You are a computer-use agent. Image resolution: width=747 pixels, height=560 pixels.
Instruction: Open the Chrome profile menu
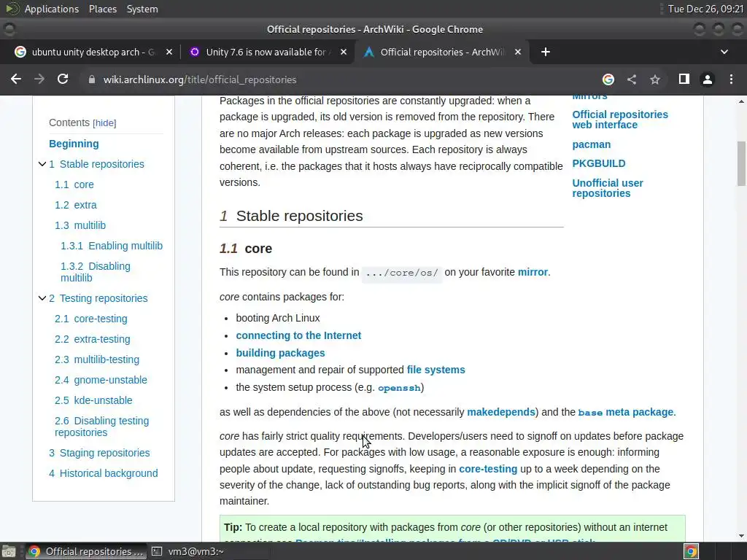pyautogui.click(x=708, y=79)
